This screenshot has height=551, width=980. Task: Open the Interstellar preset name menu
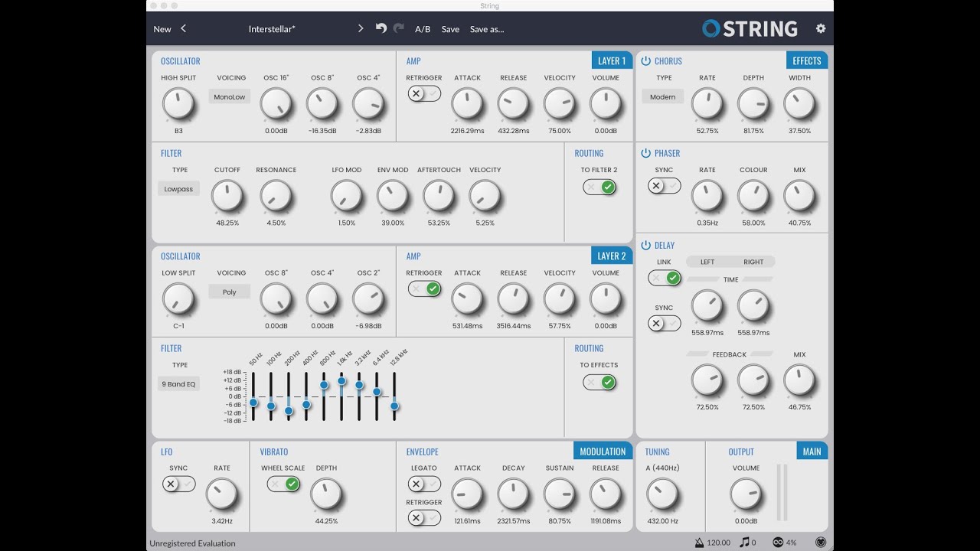tap(272, 29)
